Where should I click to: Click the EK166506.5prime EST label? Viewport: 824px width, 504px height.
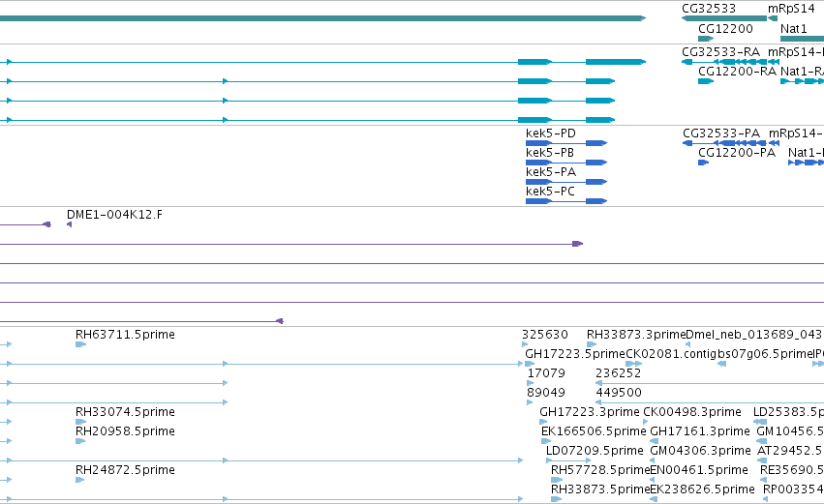point(594,431)
